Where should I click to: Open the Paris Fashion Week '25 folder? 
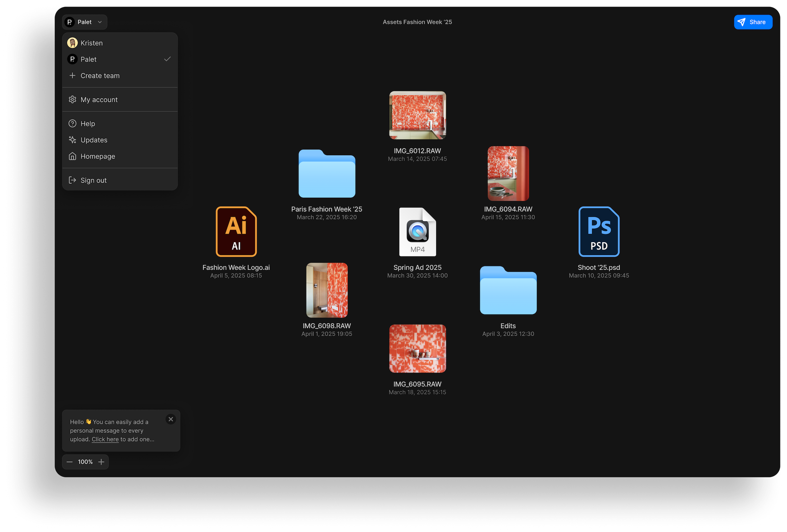click(327, 174)
